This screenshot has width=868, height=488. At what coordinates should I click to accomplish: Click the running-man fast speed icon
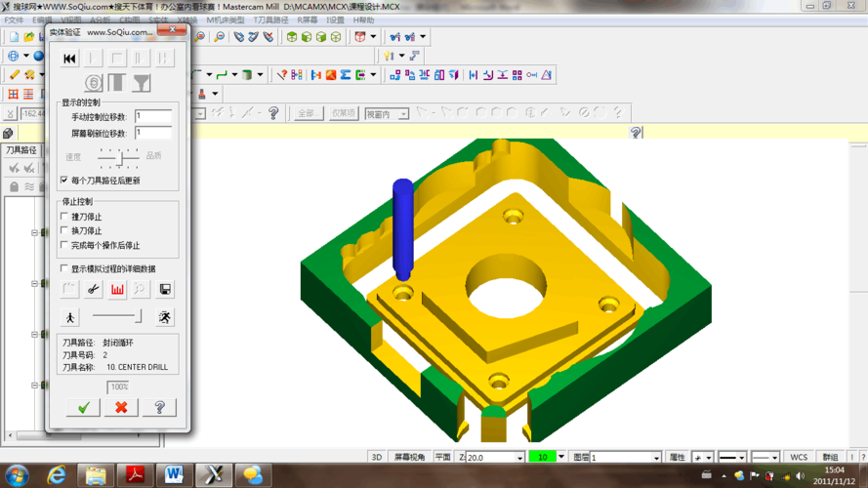(165, 317)
